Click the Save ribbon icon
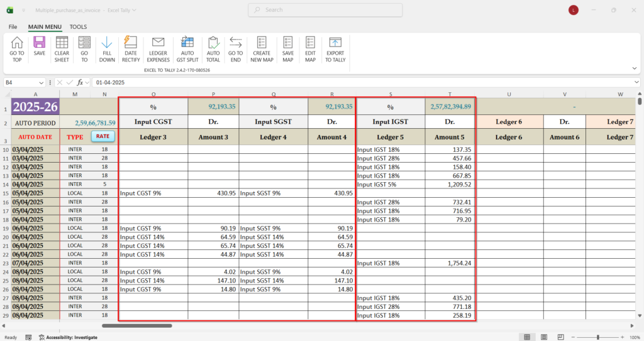This screenshot has width=644, height=341. 40,43
